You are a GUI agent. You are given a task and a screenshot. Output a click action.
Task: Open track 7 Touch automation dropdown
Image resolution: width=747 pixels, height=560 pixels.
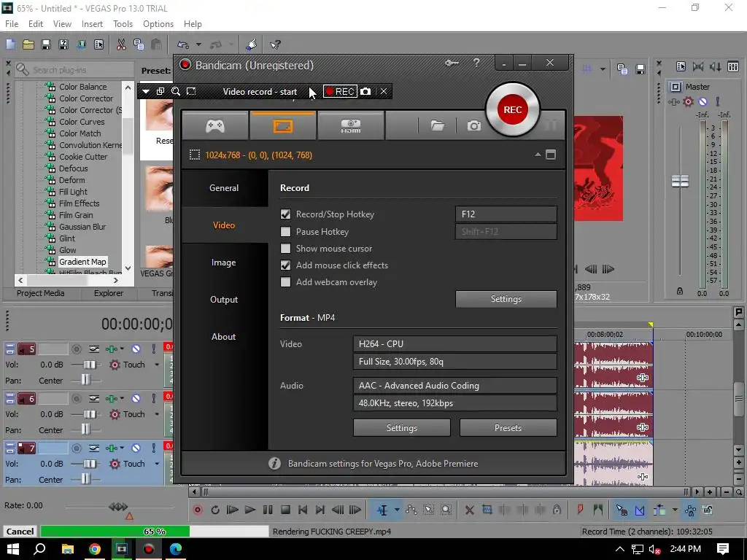point(157,464)
